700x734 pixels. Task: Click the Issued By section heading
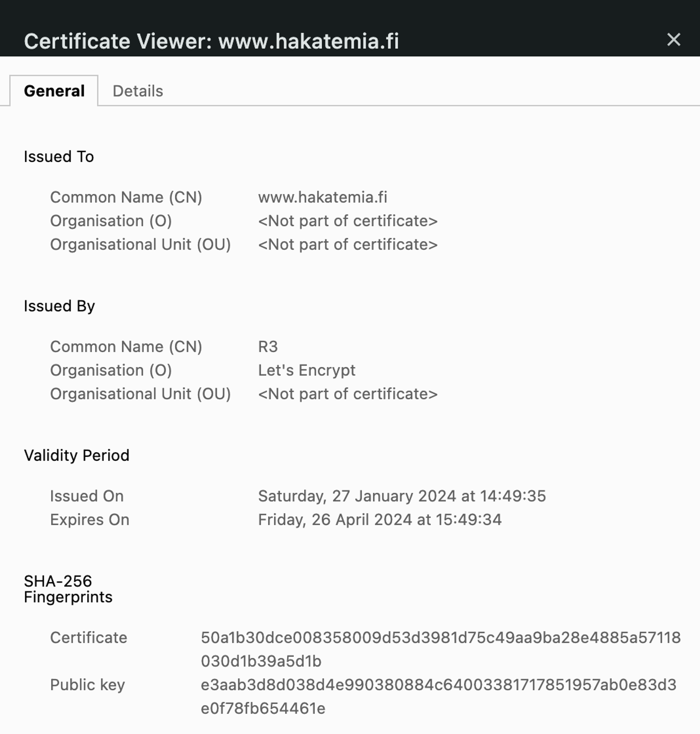(x=59, y=306)
